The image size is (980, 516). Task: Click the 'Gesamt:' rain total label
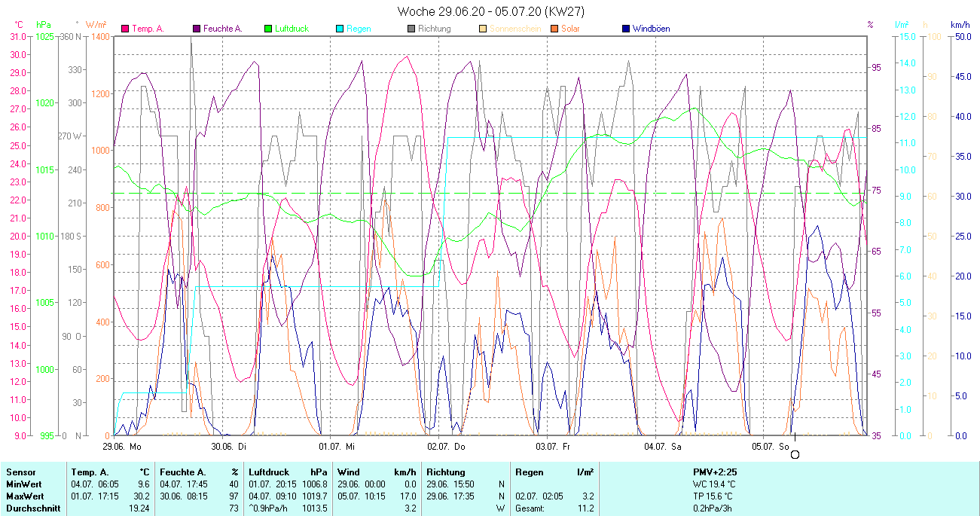point(530,508)
